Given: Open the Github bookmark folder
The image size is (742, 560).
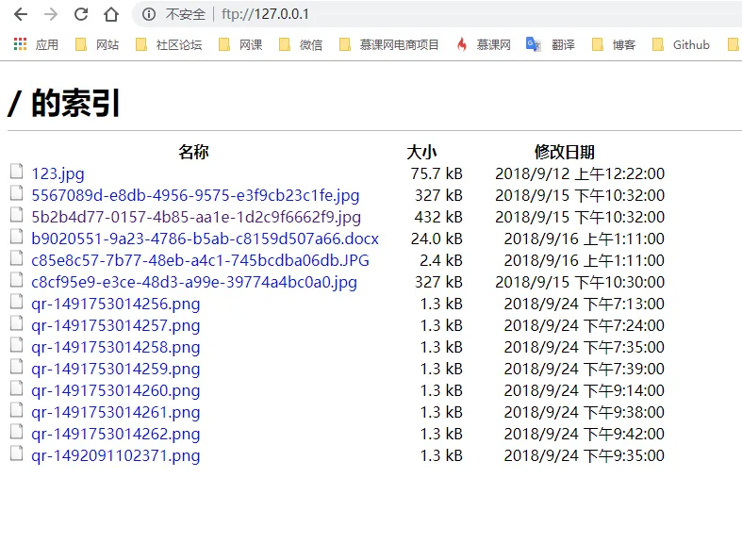Looking at the screenshot, I should (x=681, y=44).
